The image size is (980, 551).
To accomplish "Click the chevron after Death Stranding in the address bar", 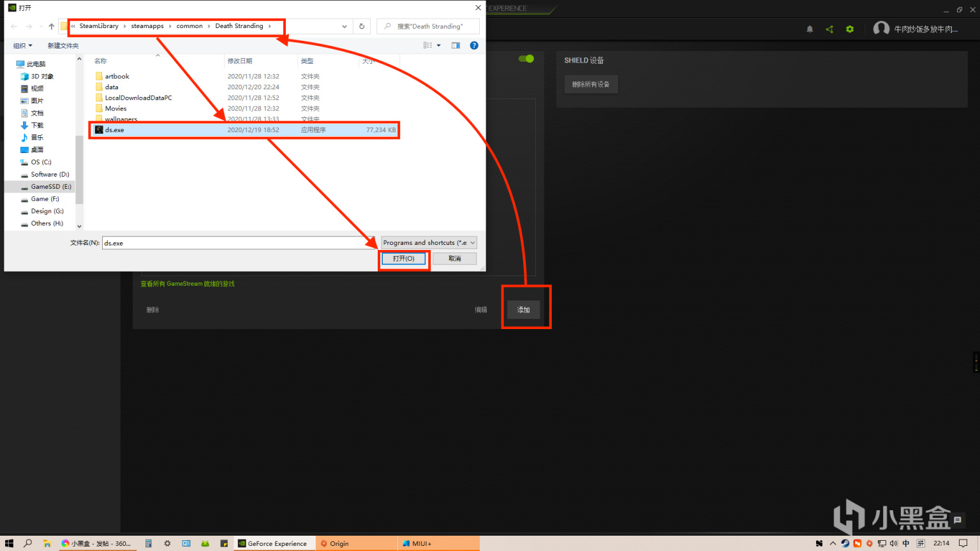I will [270, 26].
